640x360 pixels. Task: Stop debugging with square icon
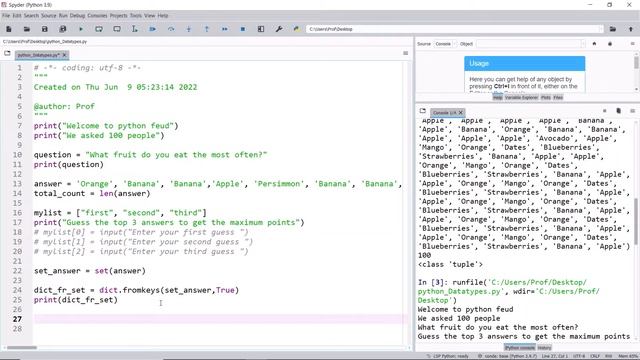click(243, 29)
